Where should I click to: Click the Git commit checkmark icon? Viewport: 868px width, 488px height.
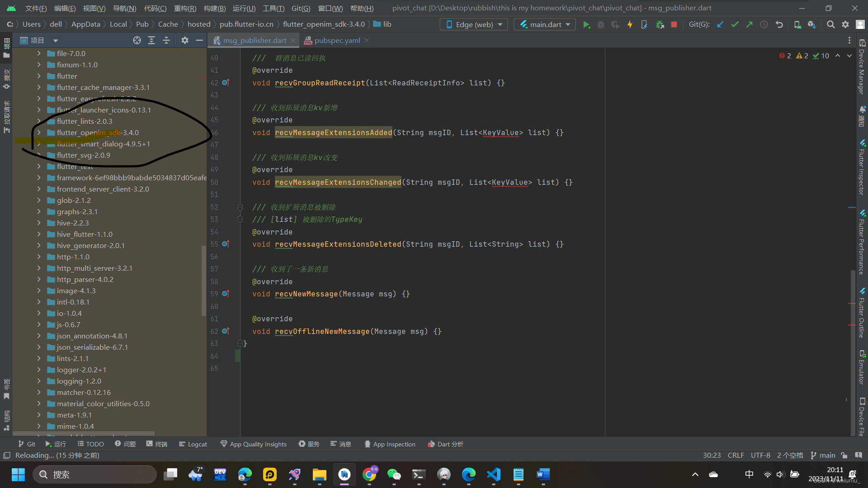click(x=735, y=25)
